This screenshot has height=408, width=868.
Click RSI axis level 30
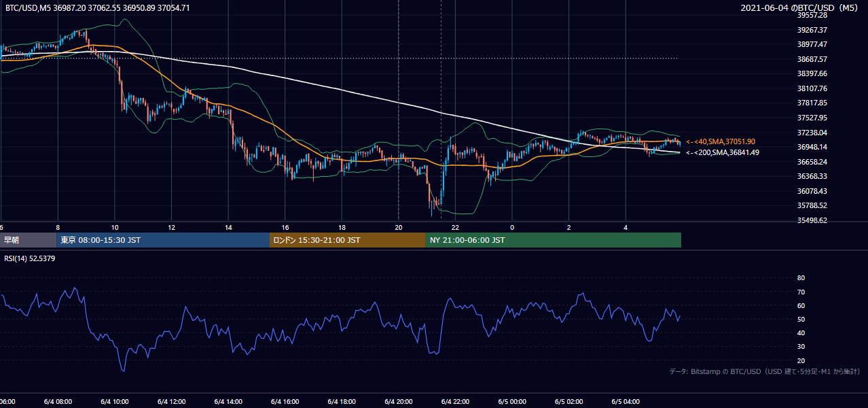[x=801, y=347]
